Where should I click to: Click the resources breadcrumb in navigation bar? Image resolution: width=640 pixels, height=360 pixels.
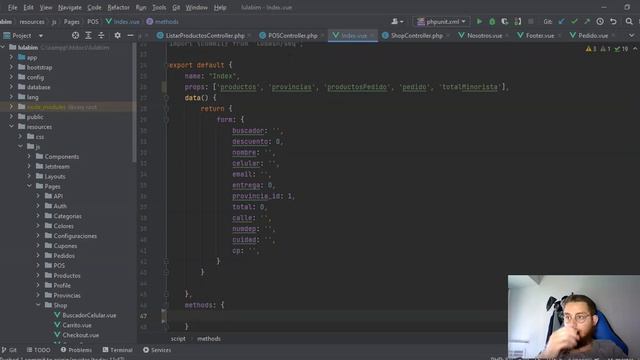click(x=32, y=22)
